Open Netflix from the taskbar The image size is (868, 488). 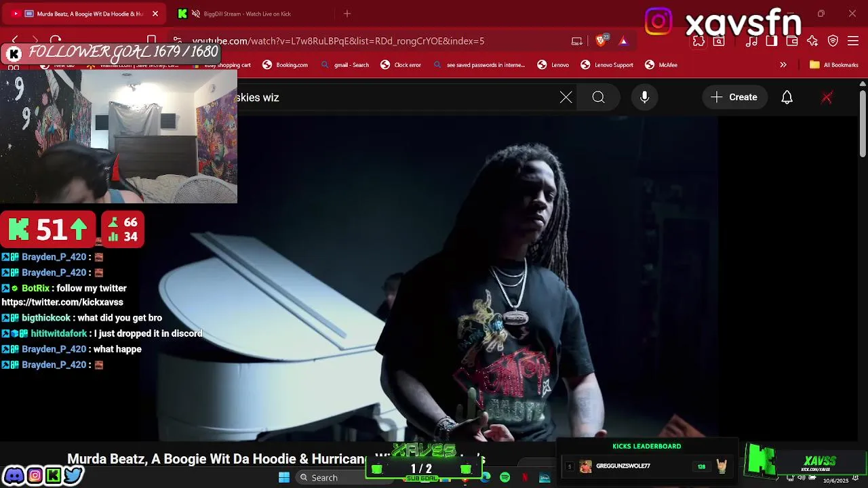(525, 478)
